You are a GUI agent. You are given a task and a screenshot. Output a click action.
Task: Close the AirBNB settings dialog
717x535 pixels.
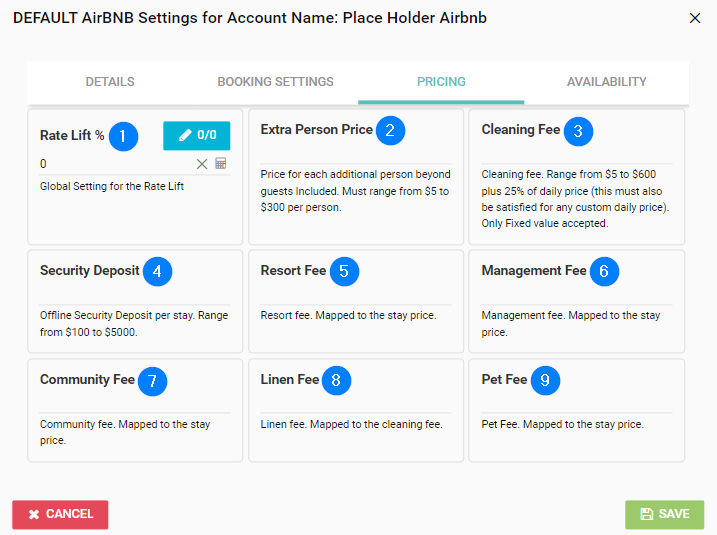[x=695, y=18]
